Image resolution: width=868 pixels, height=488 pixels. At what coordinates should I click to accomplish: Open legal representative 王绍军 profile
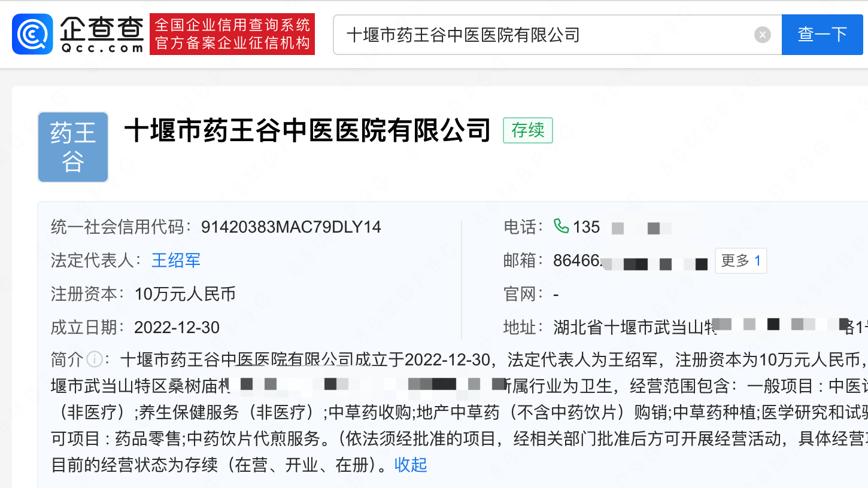pos(175,261)
